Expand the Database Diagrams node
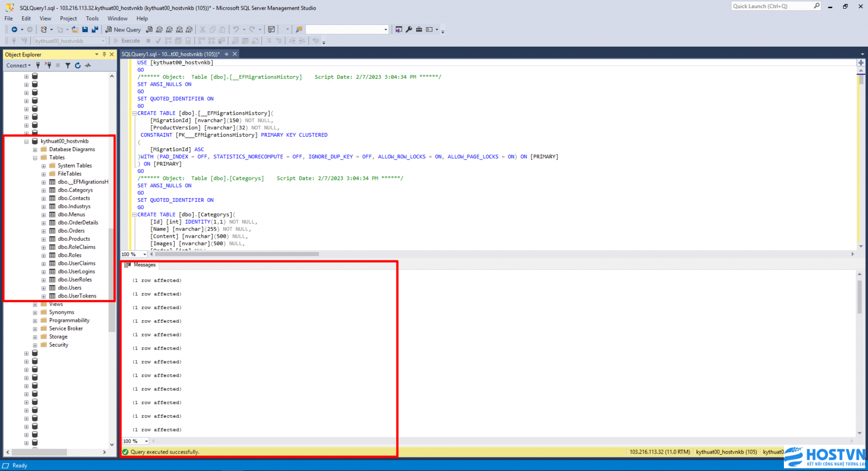Screen dimensions: 868x471 [35, 150]
